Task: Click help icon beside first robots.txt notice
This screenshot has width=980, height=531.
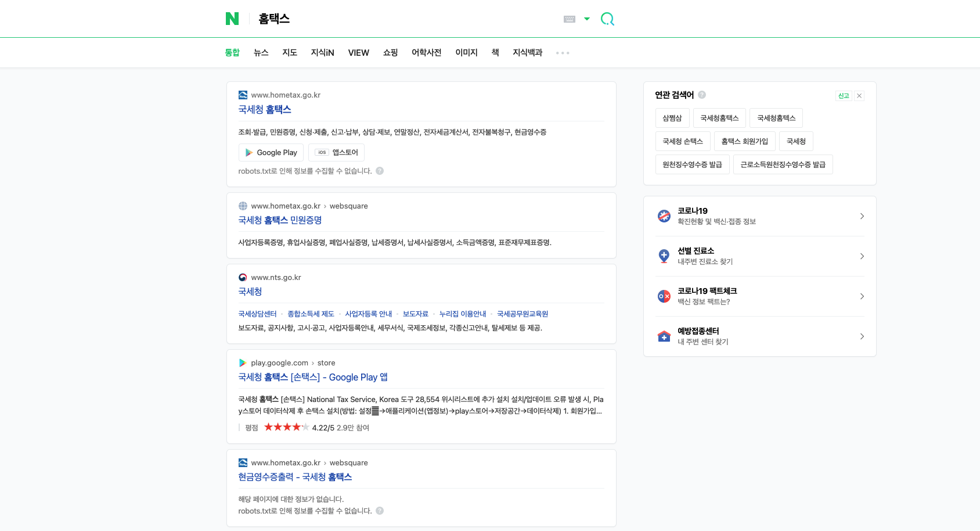Action: click(380, 171)
